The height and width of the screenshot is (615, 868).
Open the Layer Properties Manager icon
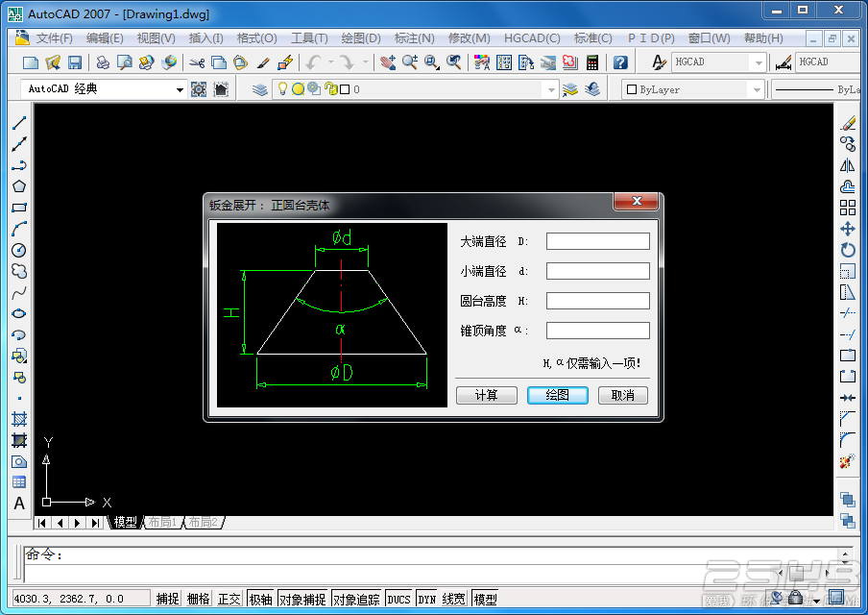point(259,89)
